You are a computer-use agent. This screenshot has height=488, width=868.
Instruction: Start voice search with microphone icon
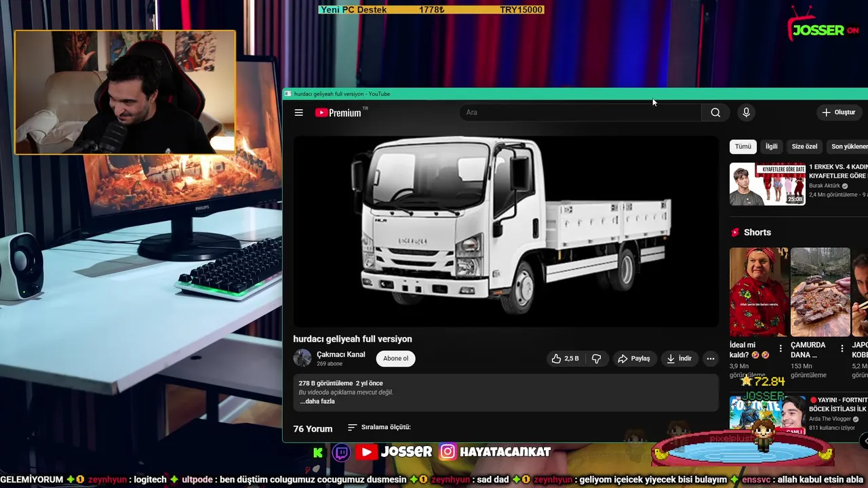pos(746,113)
